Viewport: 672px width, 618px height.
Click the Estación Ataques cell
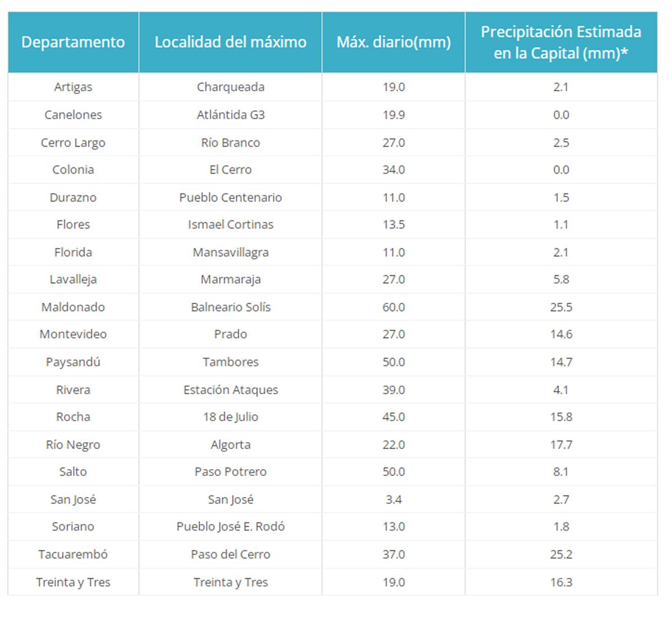click(x=230, y=390)
